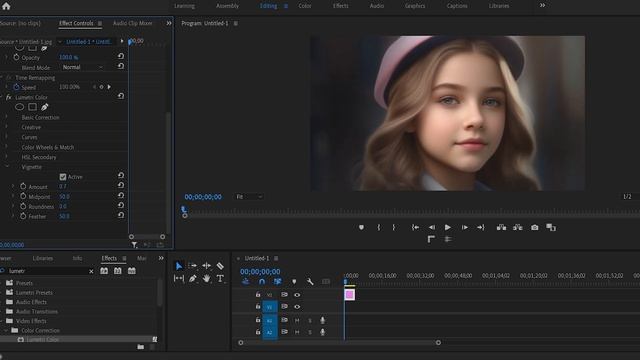Go to the Home screen icon

tap(6, 6)
